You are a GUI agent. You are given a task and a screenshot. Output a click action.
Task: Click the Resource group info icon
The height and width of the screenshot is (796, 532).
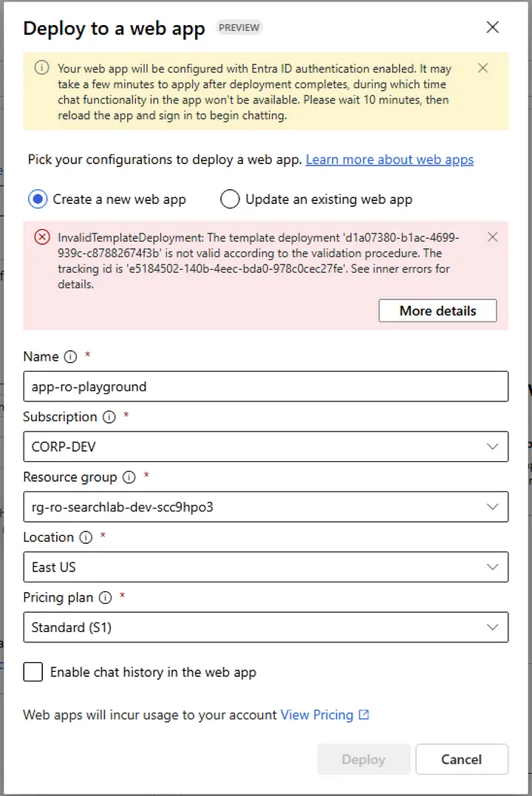(x=129, y=477)
